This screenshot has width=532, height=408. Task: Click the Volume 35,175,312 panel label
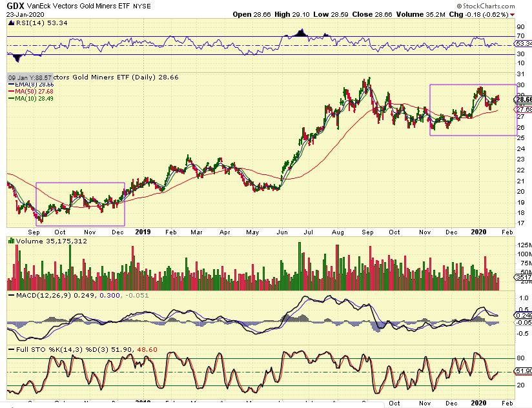click(x=51, y=241)
